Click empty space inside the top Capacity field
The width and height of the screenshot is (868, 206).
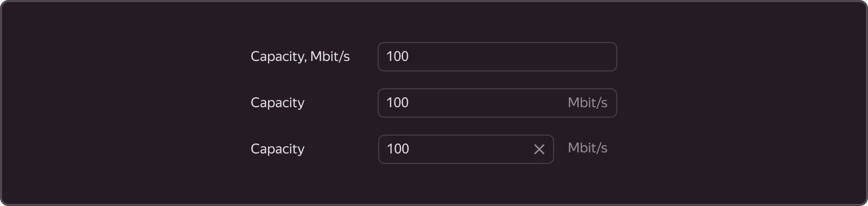coord(511,57)
